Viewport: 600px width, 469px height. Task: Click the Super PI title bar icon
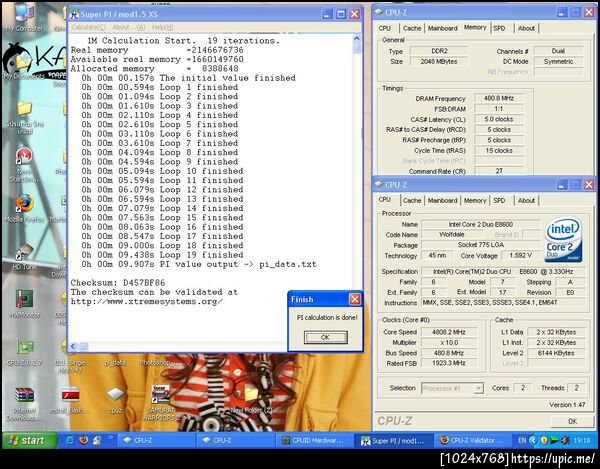click(73, 14)
